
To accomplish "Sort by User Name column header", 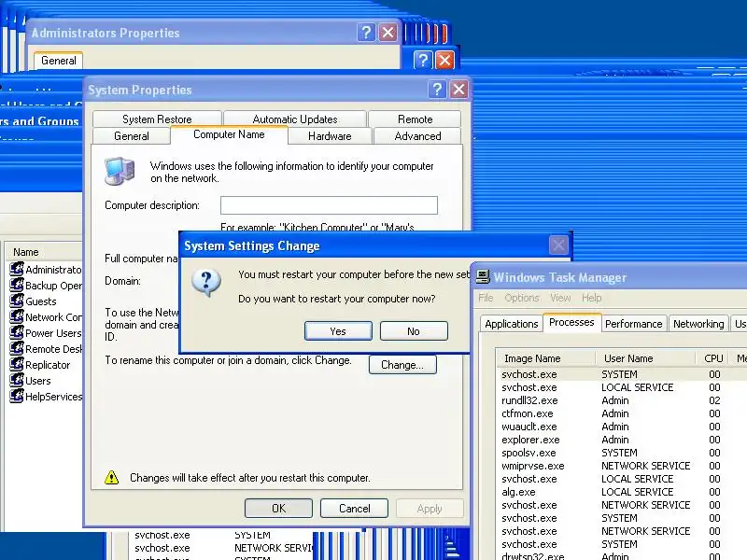I will (x=645, y=358).
